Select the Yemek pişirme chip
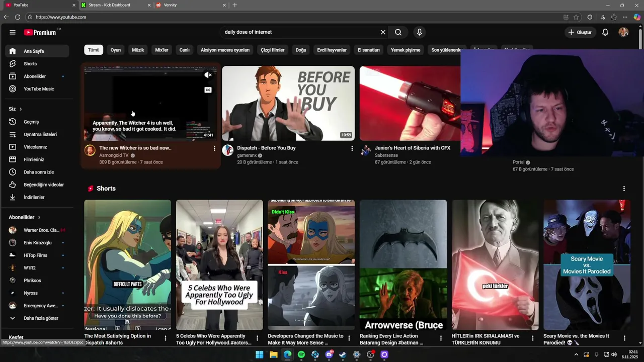The width and height of the screenshot is (644, 362). (406, 50)
